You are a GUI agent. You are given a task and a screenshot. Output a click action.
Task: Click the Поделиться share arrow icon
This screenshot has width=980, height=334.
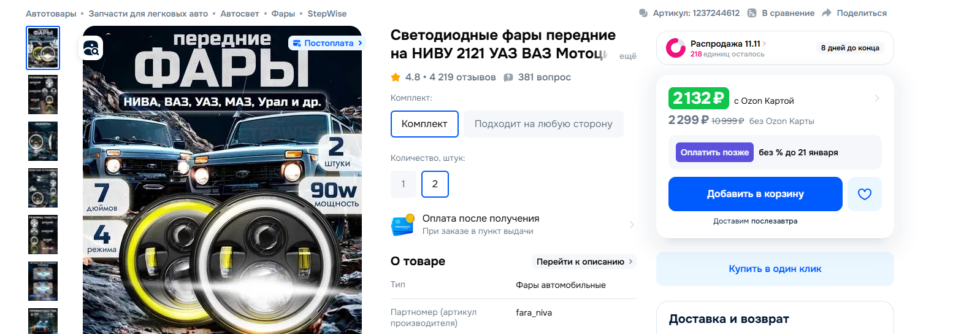pyautogui.click(x=826, y=13)
